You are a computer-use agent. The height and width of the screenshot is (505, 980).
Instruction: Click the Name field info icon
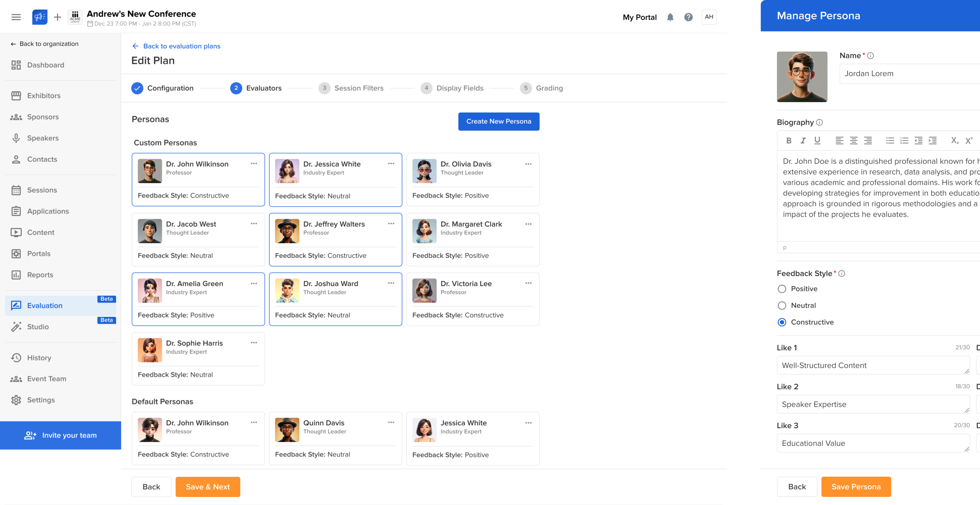870,56
